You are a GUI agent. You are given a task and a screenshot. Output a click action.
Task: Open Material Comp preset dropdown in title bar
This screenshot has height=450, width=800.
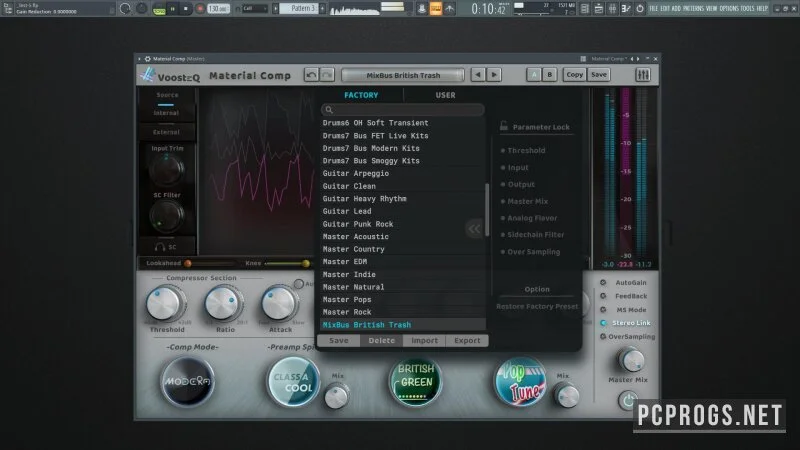coord(609,59)
